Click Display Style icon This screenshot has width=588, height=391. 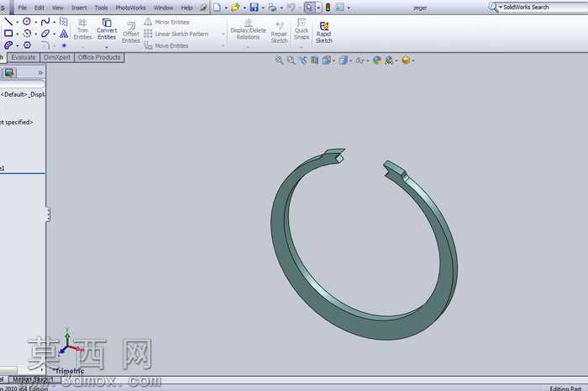[343, 60]
